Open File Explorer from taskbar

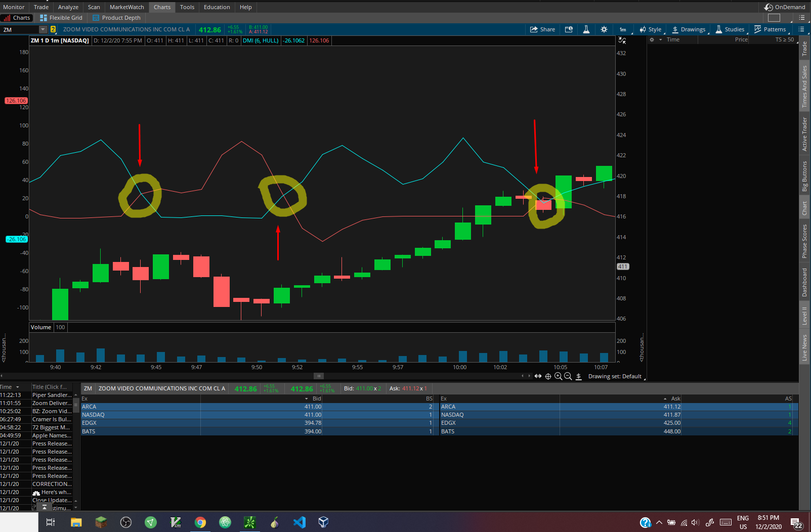(x=76, y=522)
